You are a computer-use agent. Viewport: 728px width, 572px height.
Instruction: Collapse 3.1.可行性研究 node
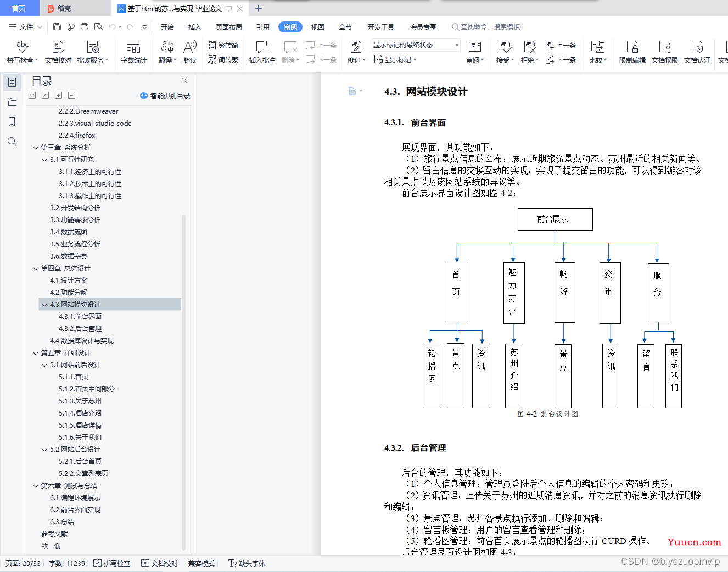[x=44, y=160]
